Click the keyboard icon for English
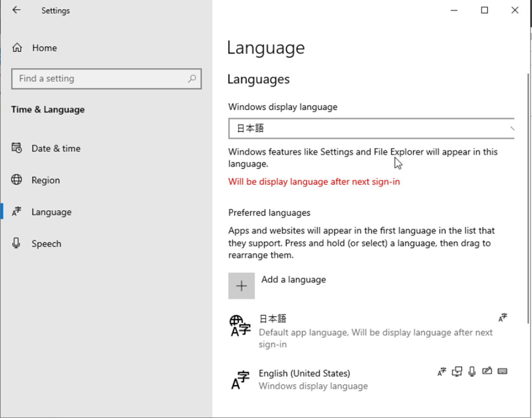This screenshot has height=418, width=532. click(x=502, y=371)
